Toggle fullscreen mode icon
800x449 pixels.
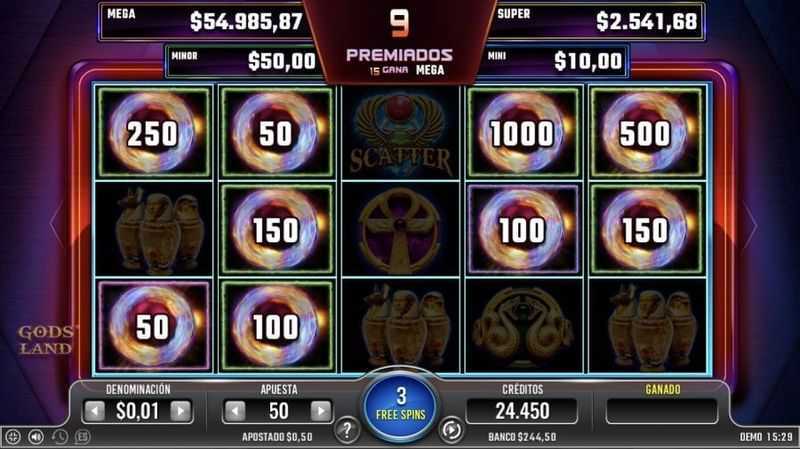click(x=13, y=437)
